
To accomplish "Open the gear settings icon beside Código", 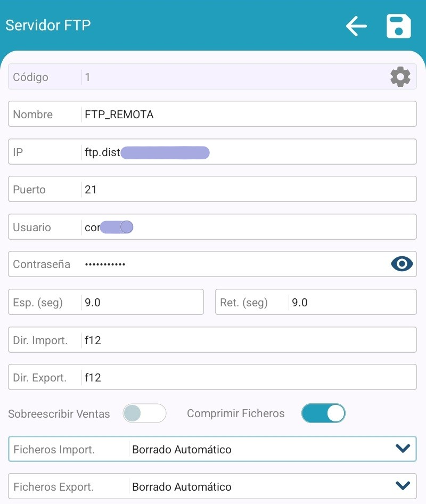I will click(x=400, y=77).
